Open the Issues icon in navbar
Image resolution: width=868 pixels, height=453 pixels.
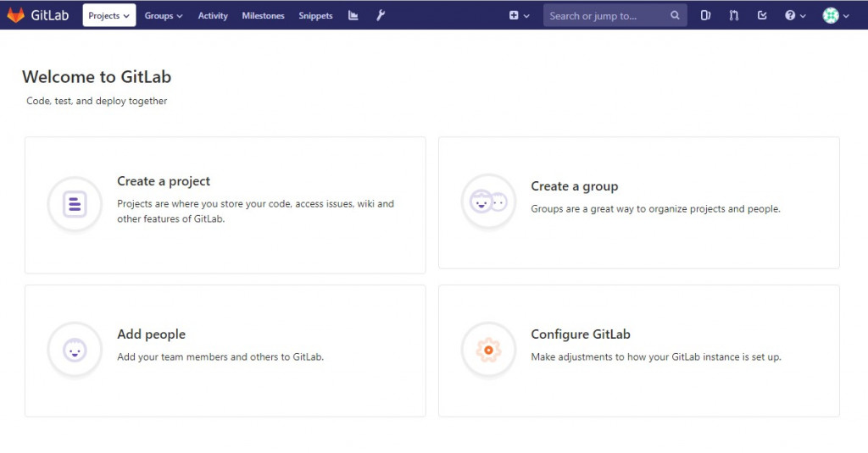pos(705,15)
